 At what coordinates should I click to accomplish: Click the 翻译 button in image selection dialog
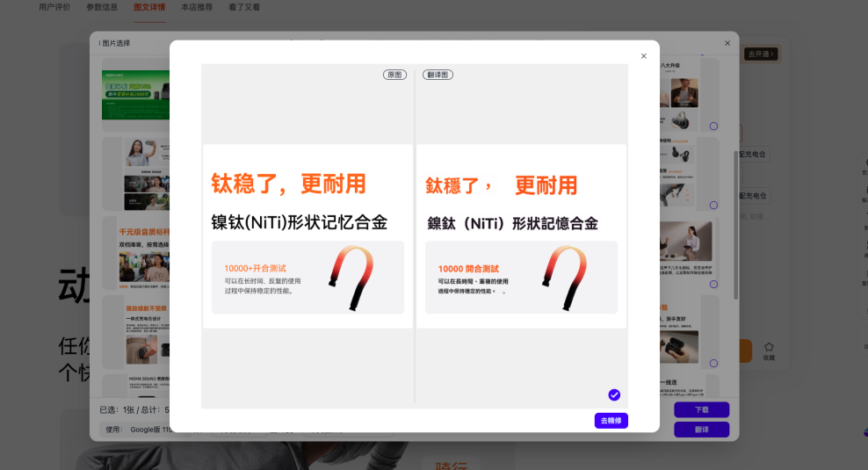(x=701, y=430)
